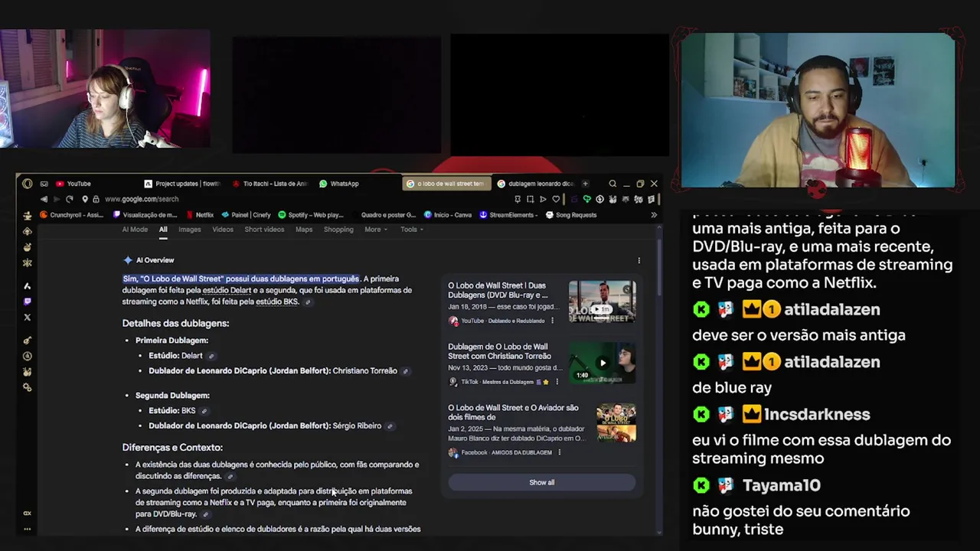Select the Maps search filter tab
The height and width of the screenshot is (551, 980).
click(x=304, y=230)
